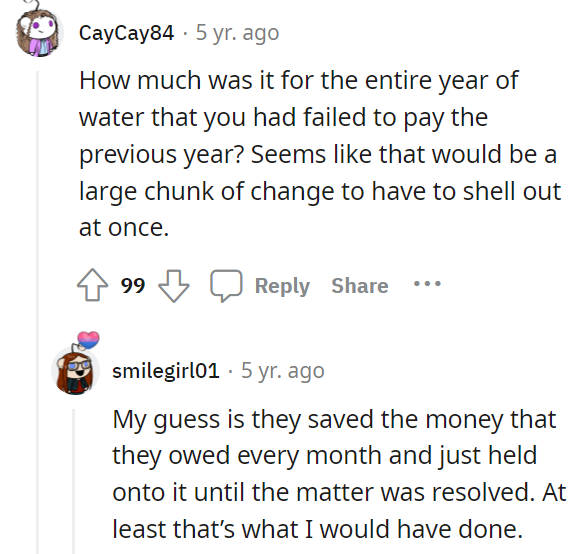Image resolution: width=581 pixels, height=554 pixels.
Task: Click smilegirl01's reply line starting "My guess"
Action: 334,419
